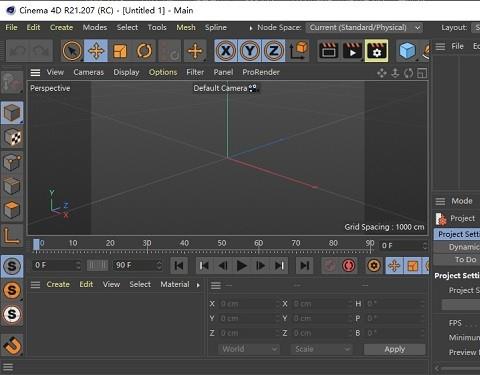Image resolution: width=480 pixels, height=375 pixels.
Task: Select Points mode icon
Action: (12, 162)
